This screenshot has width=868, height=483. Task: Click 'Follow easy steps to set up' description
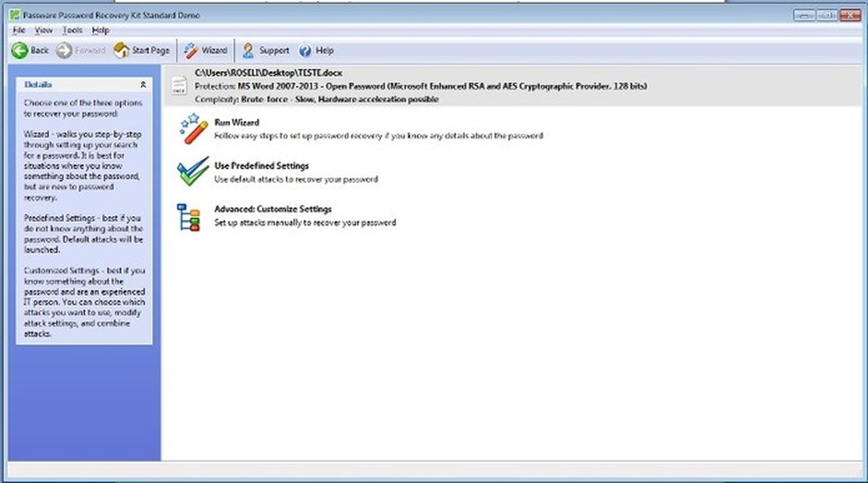click(378, 136)
